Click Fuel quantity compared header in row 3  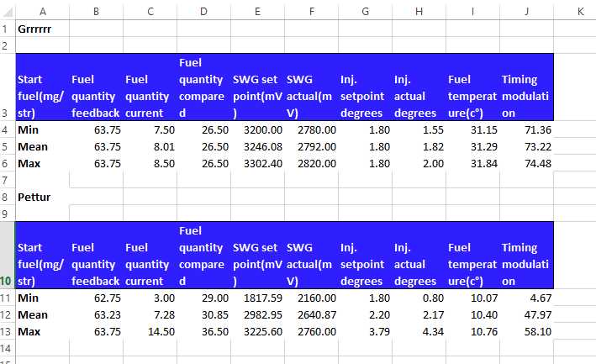(203, 87)
